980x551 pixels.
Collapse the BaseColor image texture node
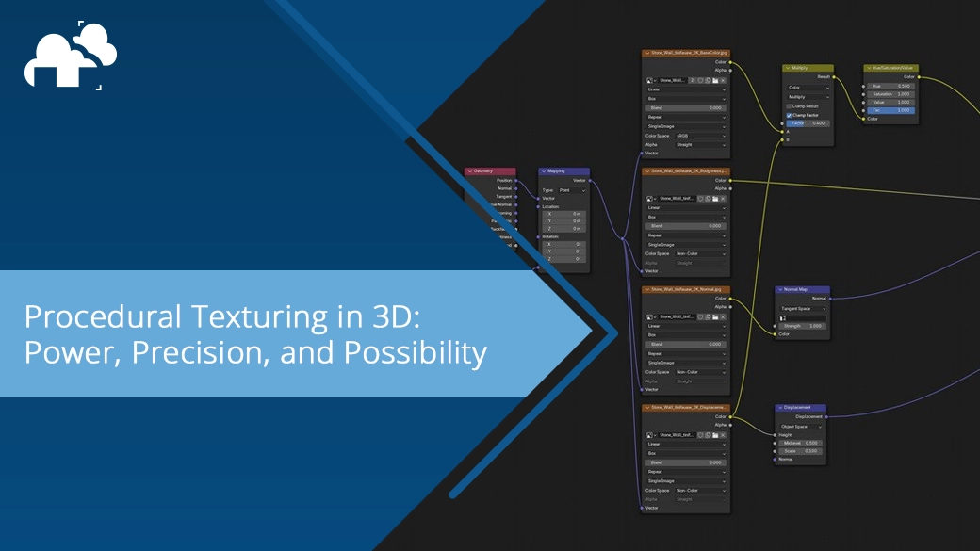pos(646,53)
